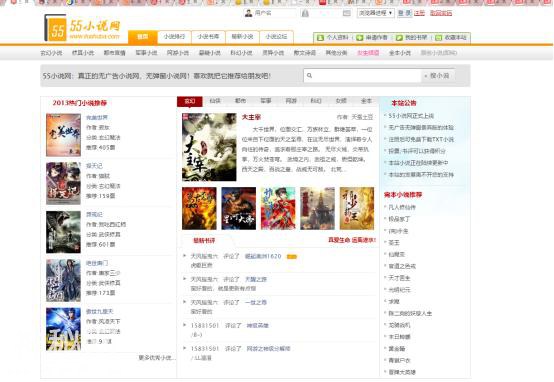Open the 玄幻小说 category
554x382 pixels.
click(51, 53)
